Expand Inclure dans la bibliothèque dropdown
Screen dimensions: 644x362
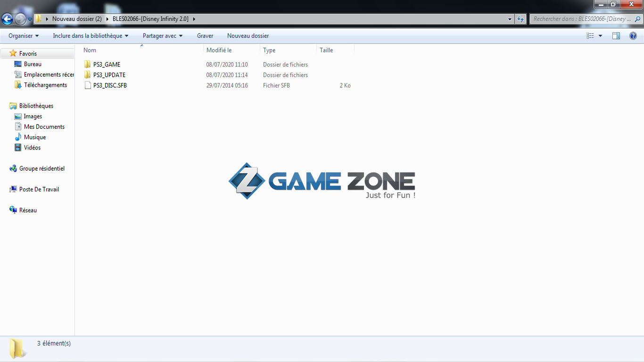point(91,36)
